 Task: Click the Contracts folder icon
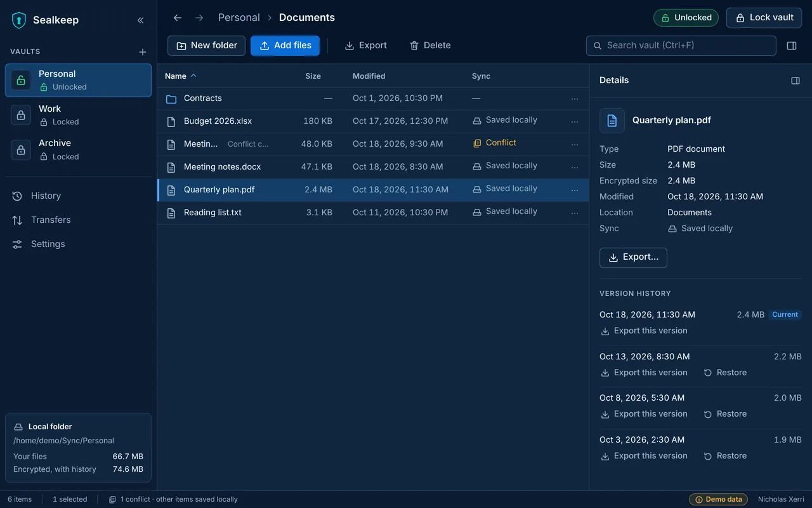click(171, 99)
